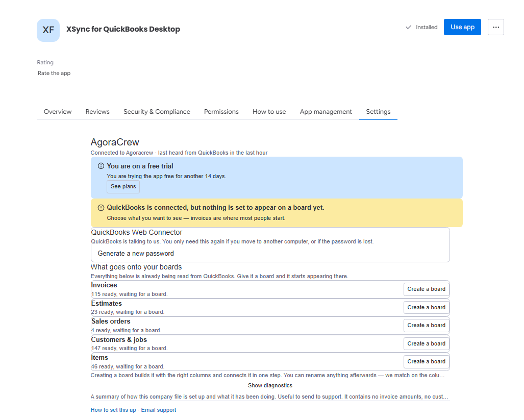Switch to the Reviews tab

click(97, 112)
